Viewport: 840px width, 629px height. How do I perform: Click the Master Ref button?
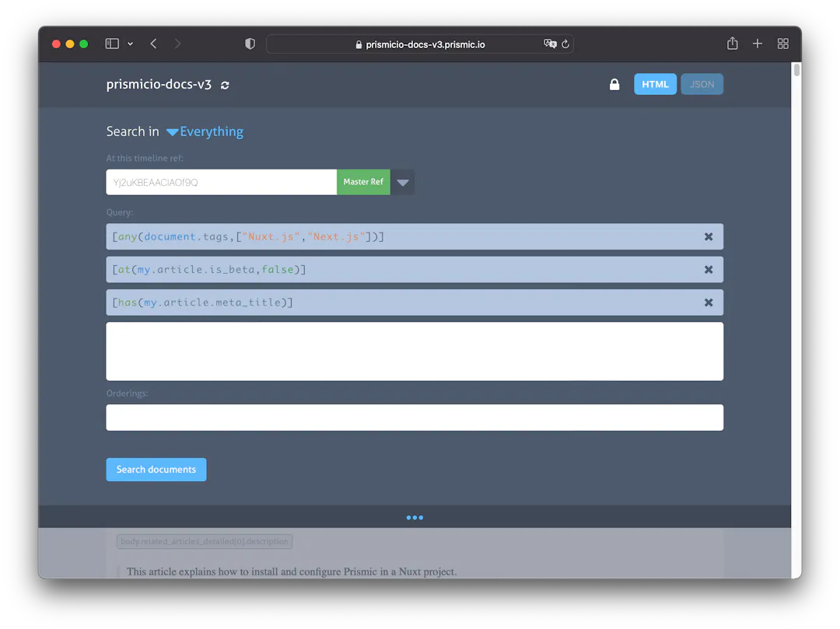click(x=363, y=181)
